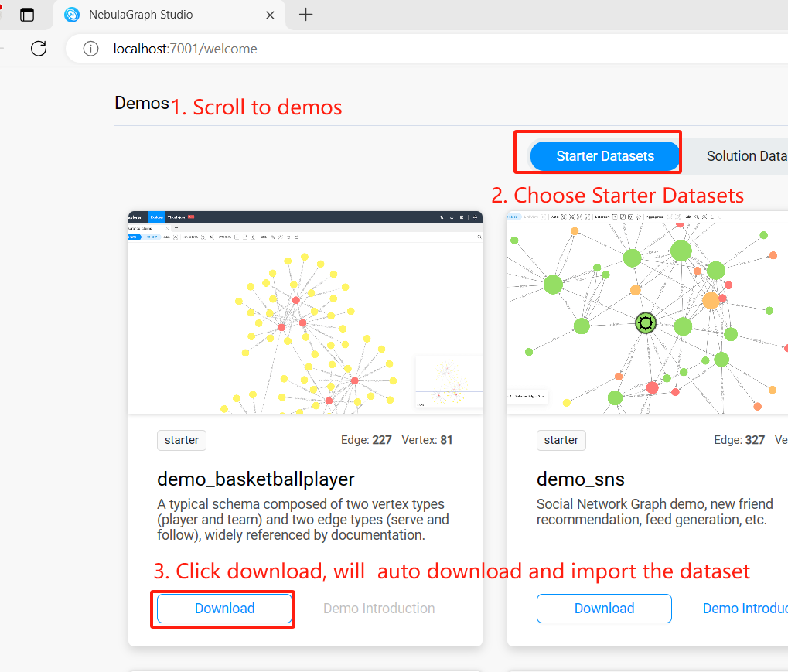Image resolution: width=788 pixels, height=672 pixels.
Task: Open Demo Introduction for demo_basketballplayer
Action: pyautogui.click(x=379, y=609)
